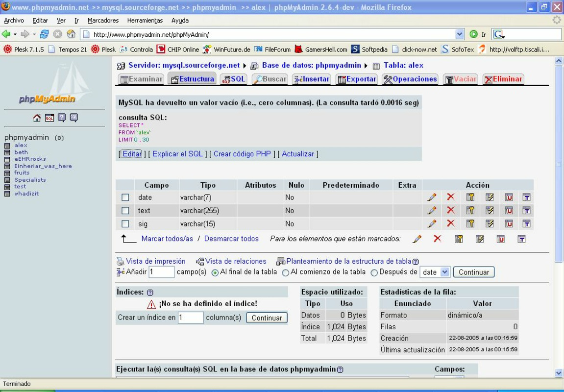Select Al final de la tabla radio

tap(215, 272)
